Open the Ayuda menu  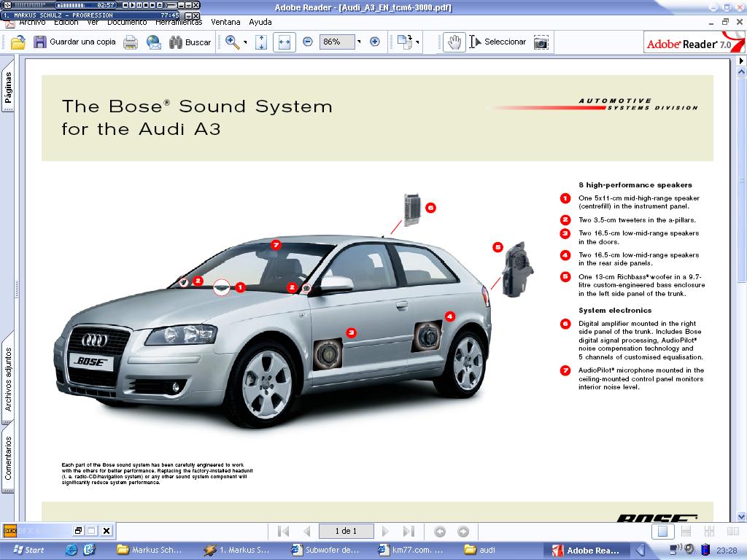pos(260,22)
